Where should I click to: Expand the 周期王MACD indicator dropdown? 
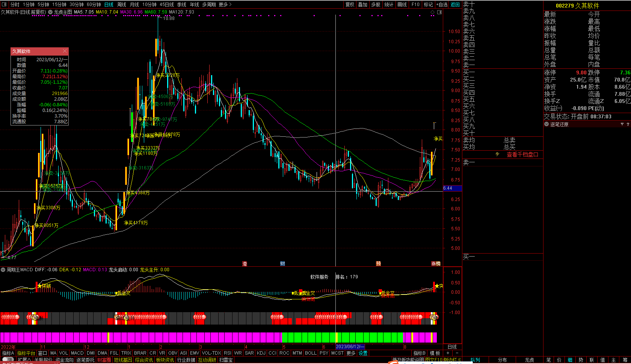(3, 270)
